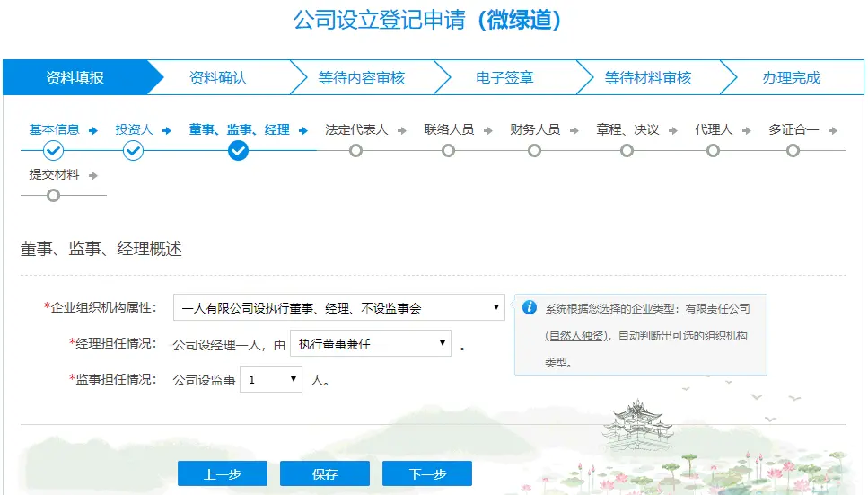The image size is (868, 495).
Task: Click the 董事、监事、经理 active step circle
Action: point(238,150)
